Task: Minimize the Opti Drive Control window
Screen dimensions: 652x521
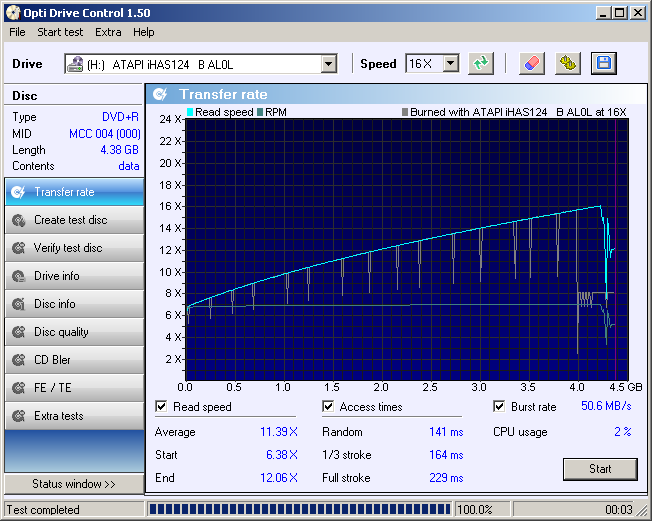Action: tap(603, 13)
